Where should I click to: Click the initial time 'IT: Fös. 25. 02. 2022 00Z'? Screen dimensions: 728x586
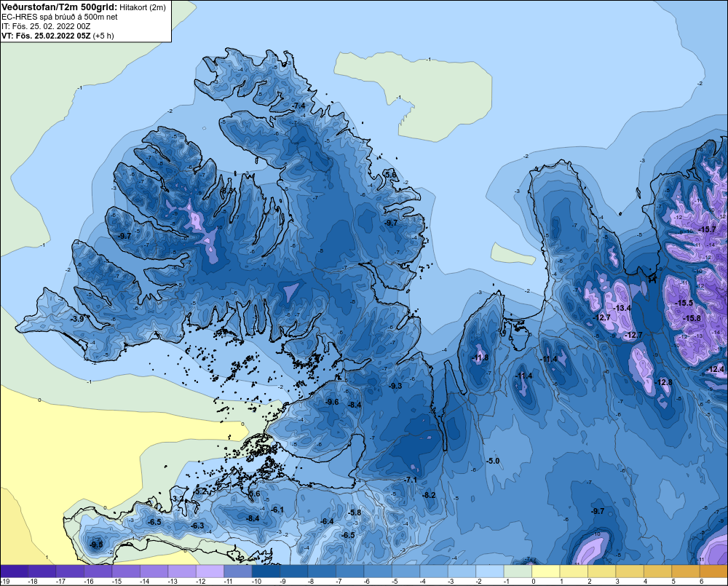(46, 26)
